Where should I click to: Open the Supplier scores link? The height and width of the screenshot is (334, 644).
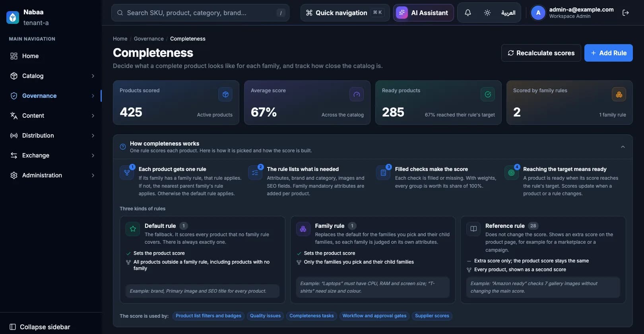click(x=432, y=316)
